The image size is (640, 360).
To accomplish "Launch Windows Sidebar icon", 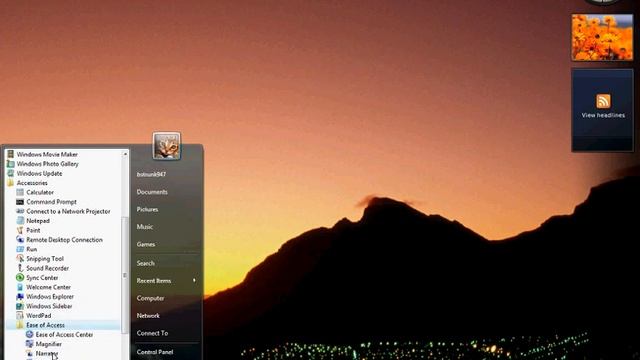I will click(20, 306).
